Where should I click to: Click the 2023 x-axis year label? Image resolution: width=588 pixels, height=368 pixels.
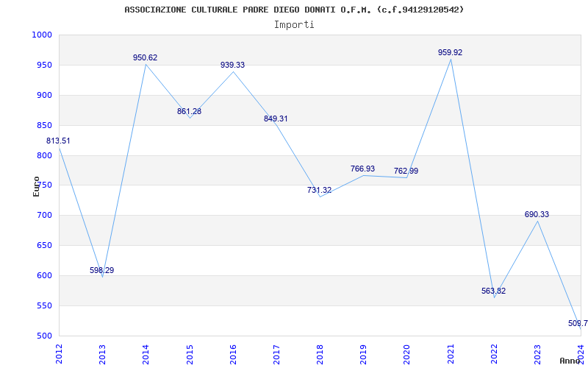tap(537, 354)
